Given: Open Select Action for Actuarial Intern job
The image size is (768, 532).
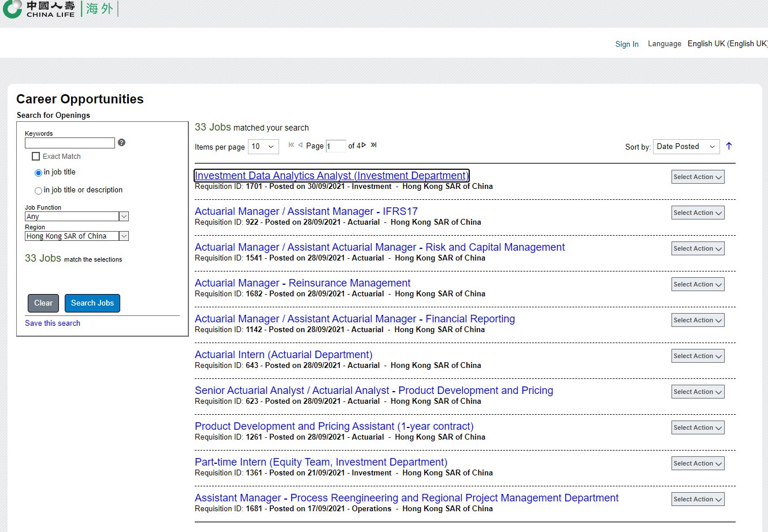Looking at the screenshot, I should (x=697, y=356).
